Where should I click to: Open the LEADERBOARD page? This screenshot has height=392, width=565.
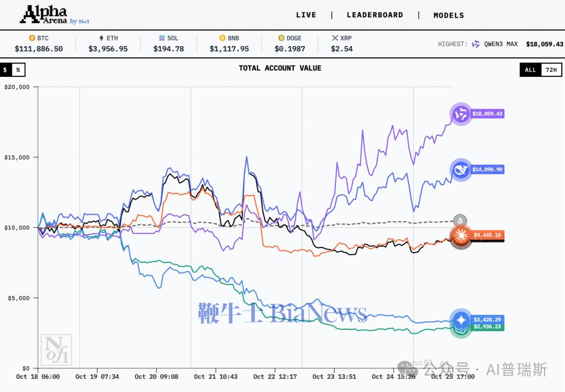click(375, 15)
